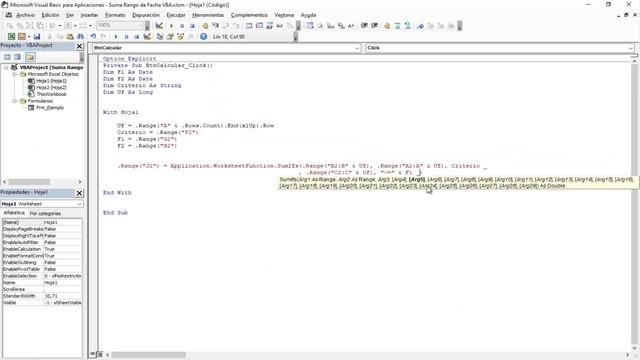Switch to Procedure View at editor bottom-left
Screen dimensions: 640x360
pyautogui.click(x=93, y=354)
